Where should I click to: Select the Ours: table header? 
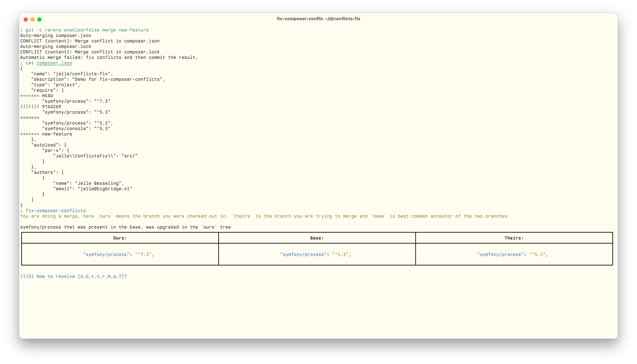pyautogui.click(x=120, y=238)
